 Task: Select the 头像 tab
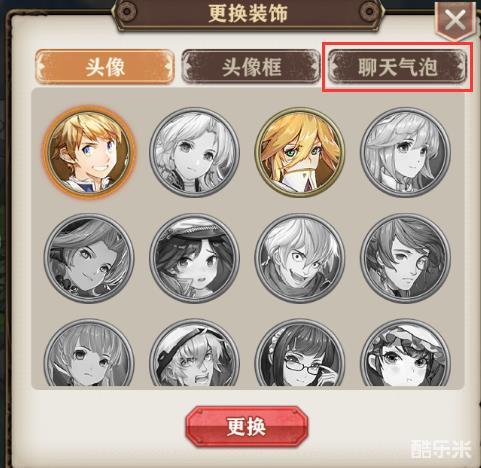click(105, 66)
